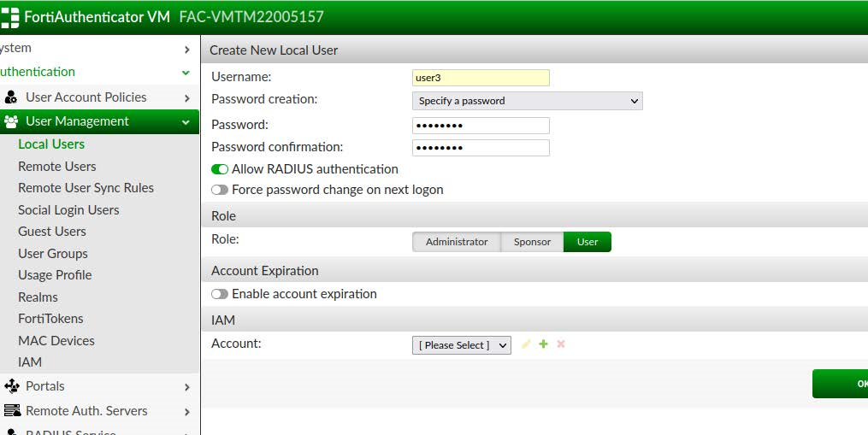Click the Portals icon in sidebar
This screenshot has width=868, height=435.
pos(11,386)
